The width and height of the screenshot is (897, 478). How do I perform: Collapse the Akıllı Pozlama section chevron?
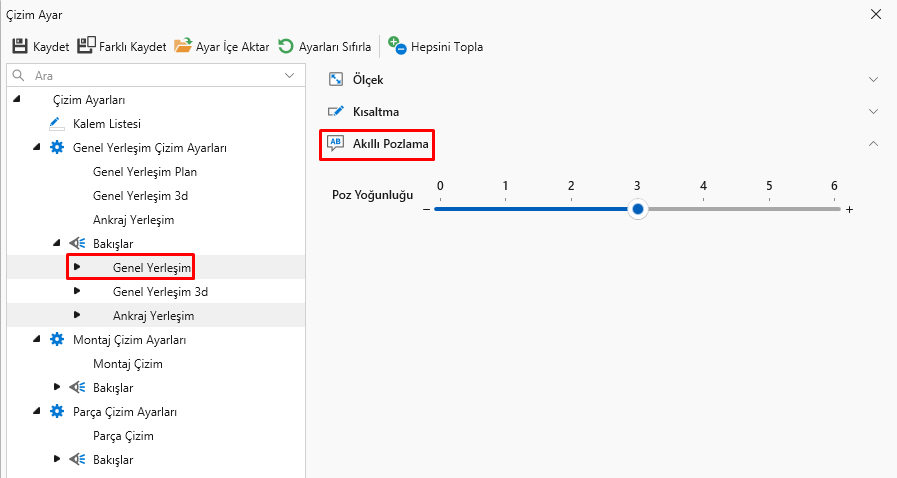(x=873, y=144)
